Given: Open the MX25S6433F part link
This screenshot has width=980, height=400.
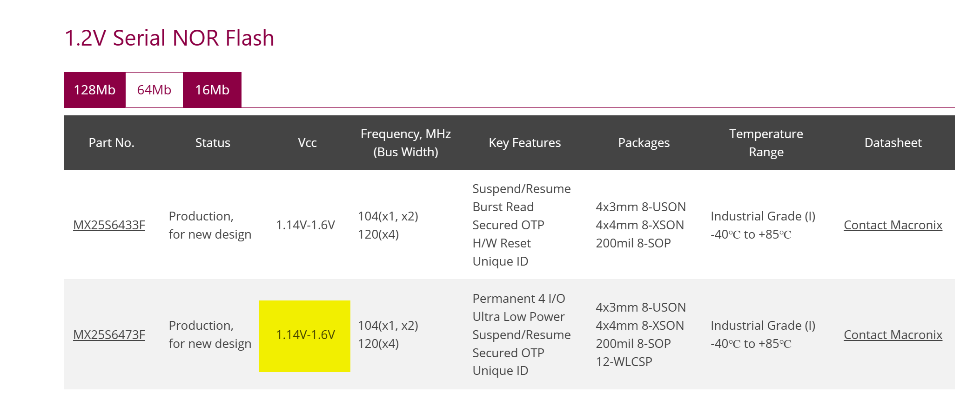Looking at the screenshot, I should [109, 225].
